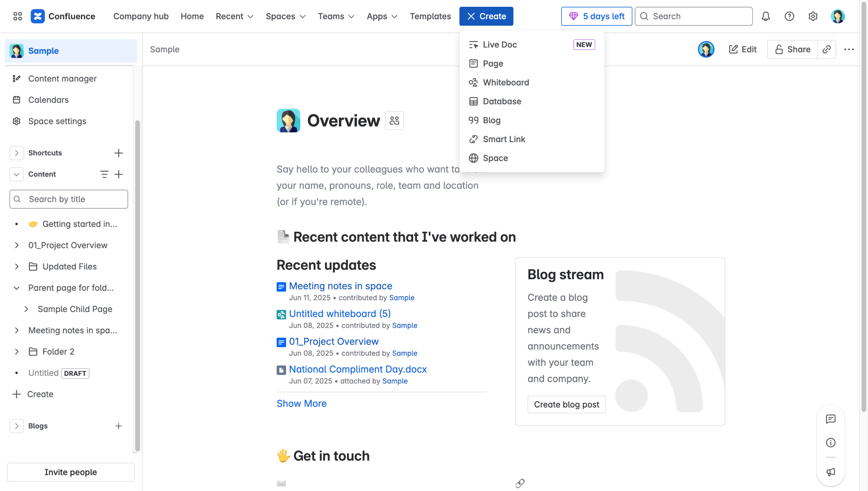Open the app switcher grid icon
This screenshot has width=868, height=491.
18,16
